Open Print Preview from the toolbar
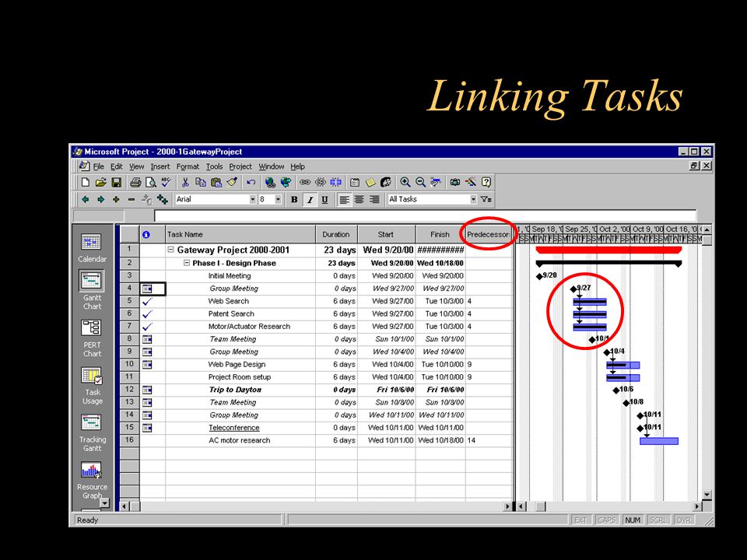 150,182
